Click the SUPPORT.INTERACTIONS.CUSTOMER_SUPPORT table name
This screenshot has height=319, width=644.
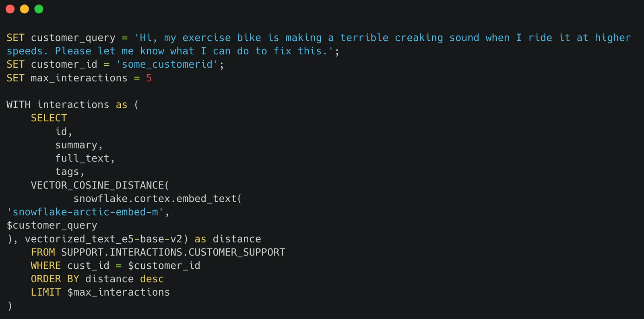pos(173,252)
